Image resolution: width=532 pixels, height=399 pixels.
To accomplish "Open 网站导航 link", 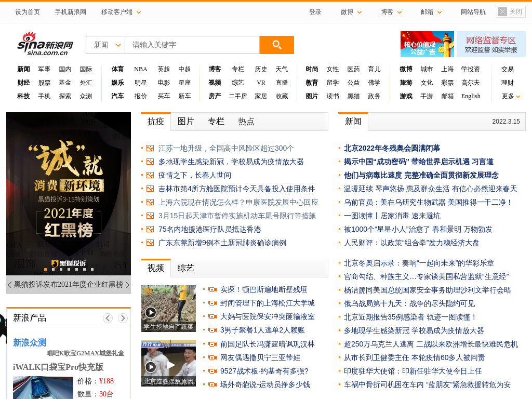I will [x=473, y=12].
